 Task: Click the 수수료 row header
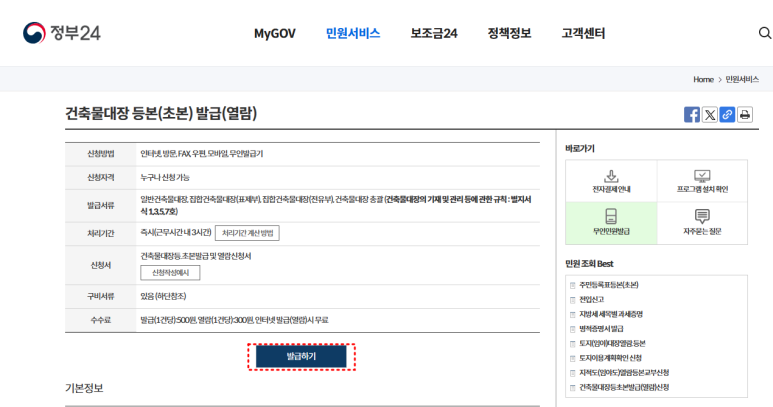pos(101,320)
